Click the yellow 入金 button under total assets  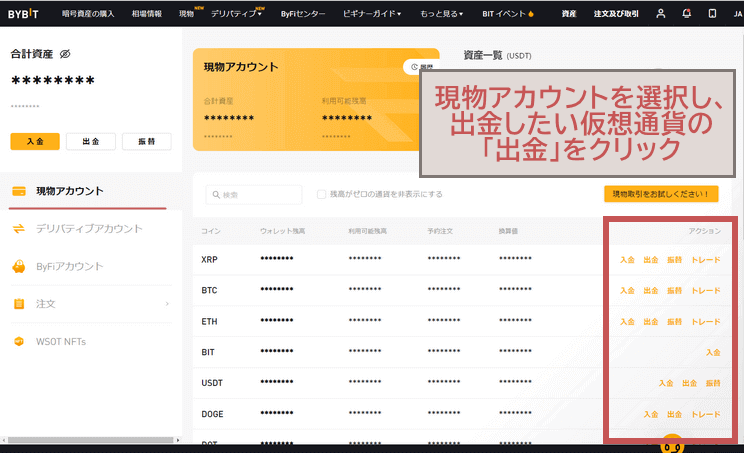coord(35,141)
